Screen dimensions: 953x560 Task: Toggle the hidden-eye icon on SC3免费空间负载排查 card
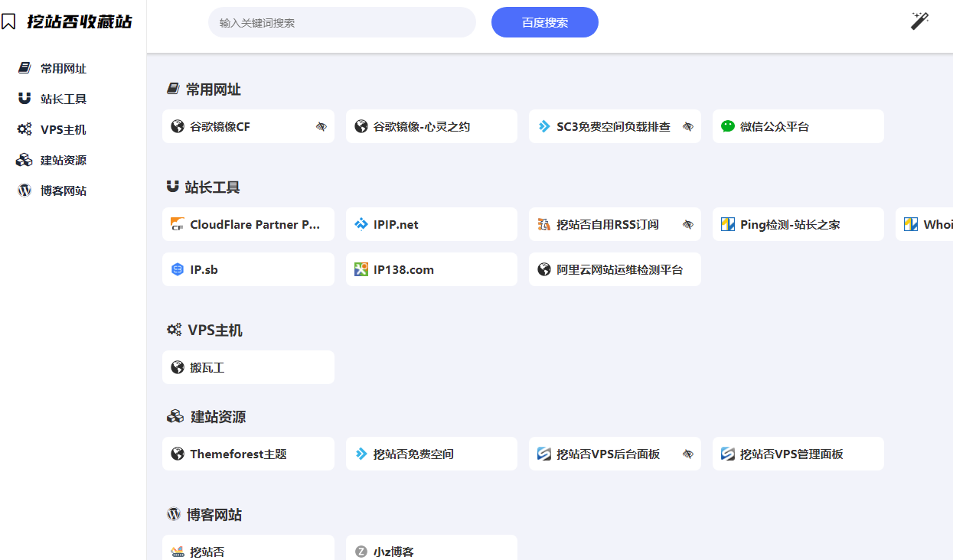click(688, 126)
